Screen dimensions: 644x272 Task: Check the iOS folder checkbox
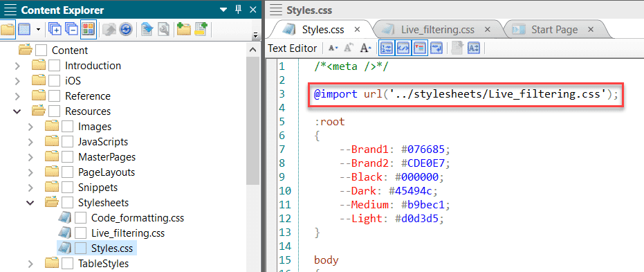point(54,81)
